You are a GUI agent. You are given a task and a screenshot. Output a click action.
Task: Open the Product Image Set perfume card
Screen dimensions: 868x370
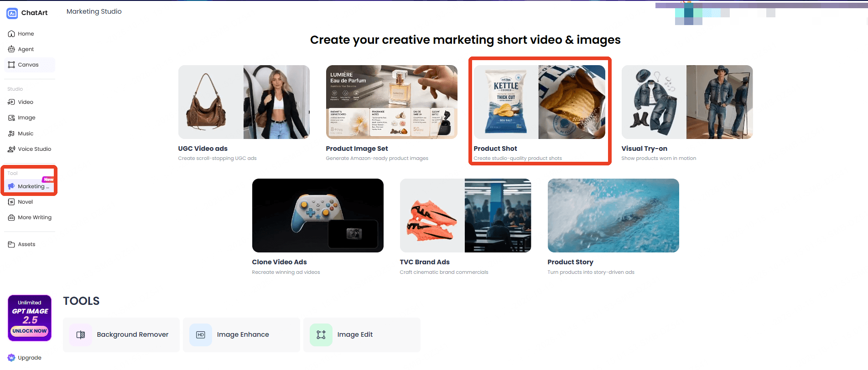(x=392, y=113)
